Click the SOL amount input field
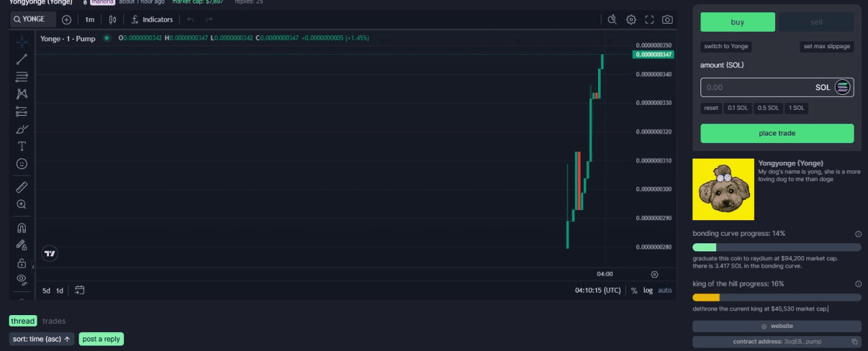The height and width of the screenshot is (351, 868). 777,87
